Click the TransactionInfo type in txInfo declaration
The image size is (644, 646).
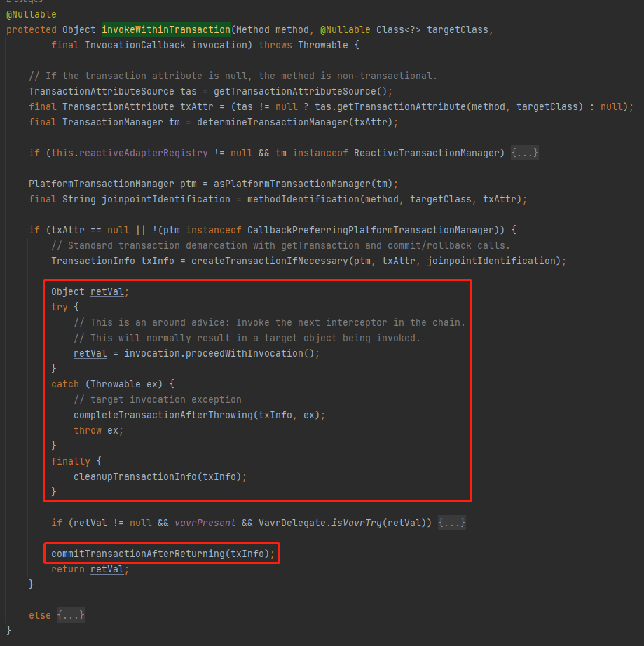(93, 261)
